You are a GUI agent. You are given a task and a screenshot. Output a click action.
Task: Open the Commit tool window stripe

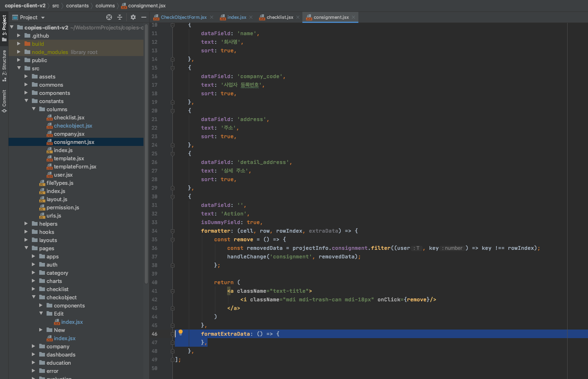pos(4,101)
